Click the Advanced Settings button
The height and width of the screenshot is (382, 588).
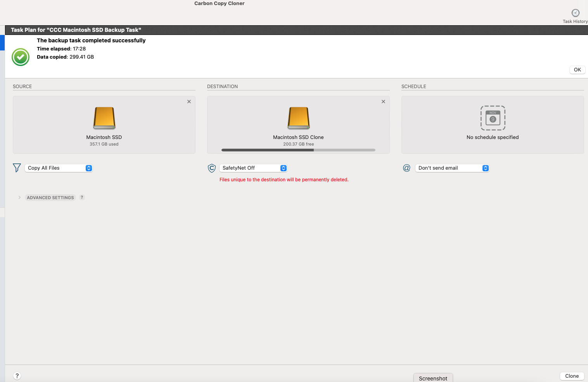(x=50, y=198)
